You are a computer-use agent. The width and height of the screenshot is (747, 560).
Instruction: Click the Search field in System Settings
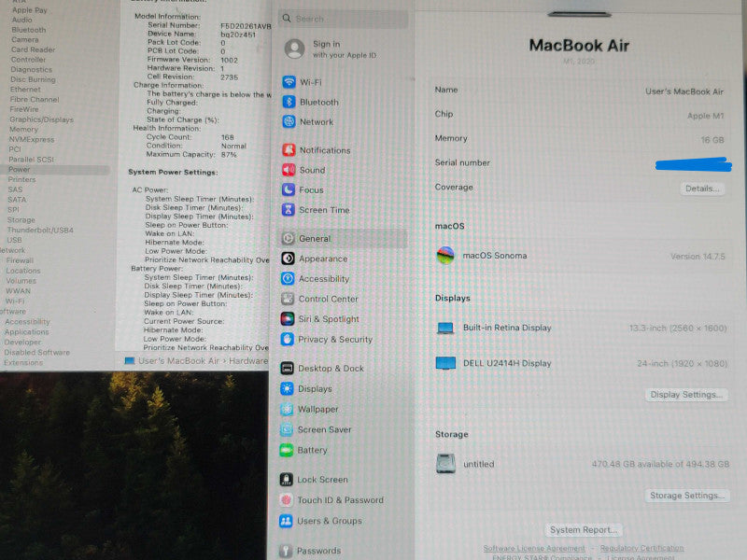[343, 19]
